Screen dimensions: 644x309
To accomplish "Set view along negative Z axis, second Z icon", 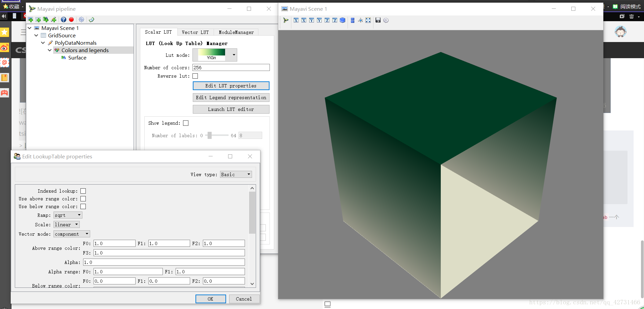I will 335,21.
